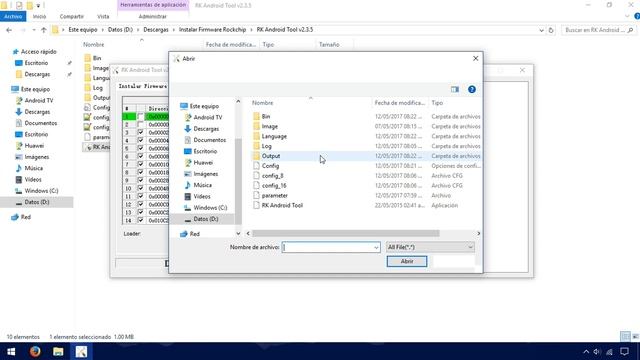Refresh the Explorer address bar

[x=551, y=30]
